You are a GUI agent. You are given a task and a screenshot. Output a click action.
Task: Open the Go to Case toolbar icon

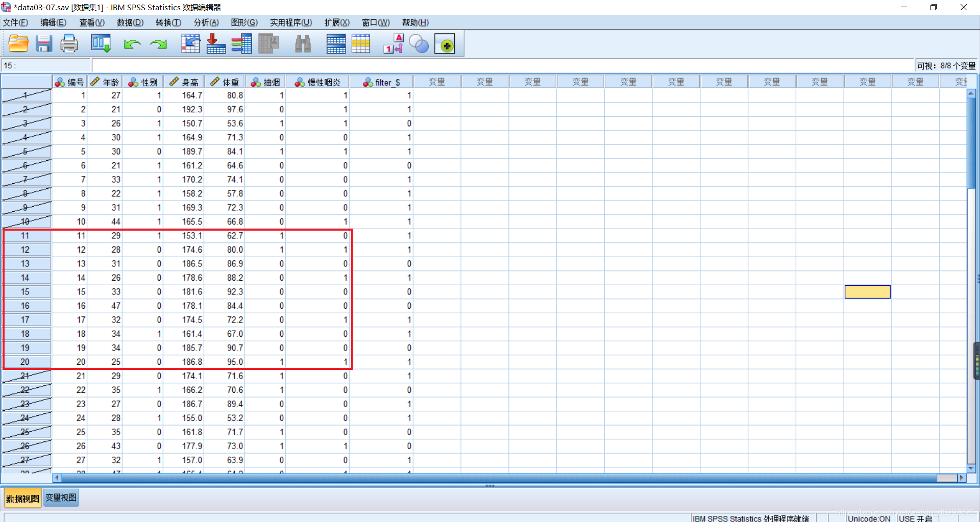pyautogui.click(x=190, y=44)
